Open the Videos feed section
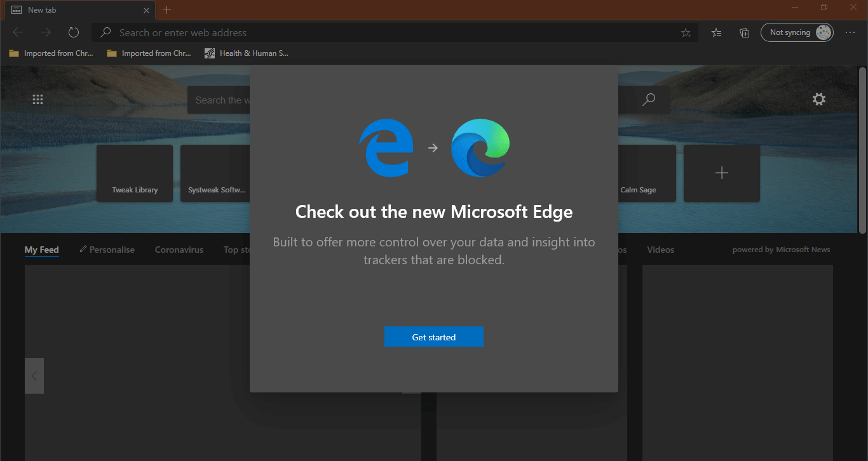This screenshot has width=868, height=461. 660,250
